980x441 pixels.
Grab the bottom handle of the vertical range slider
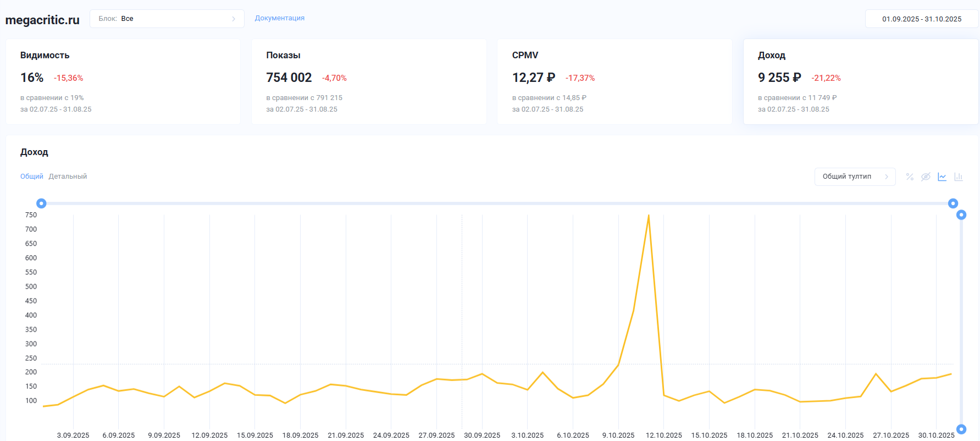961,429
